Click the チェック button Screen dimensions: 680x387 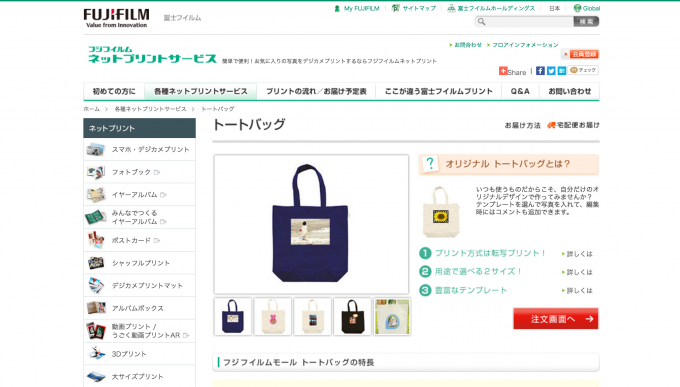[583, 70]
